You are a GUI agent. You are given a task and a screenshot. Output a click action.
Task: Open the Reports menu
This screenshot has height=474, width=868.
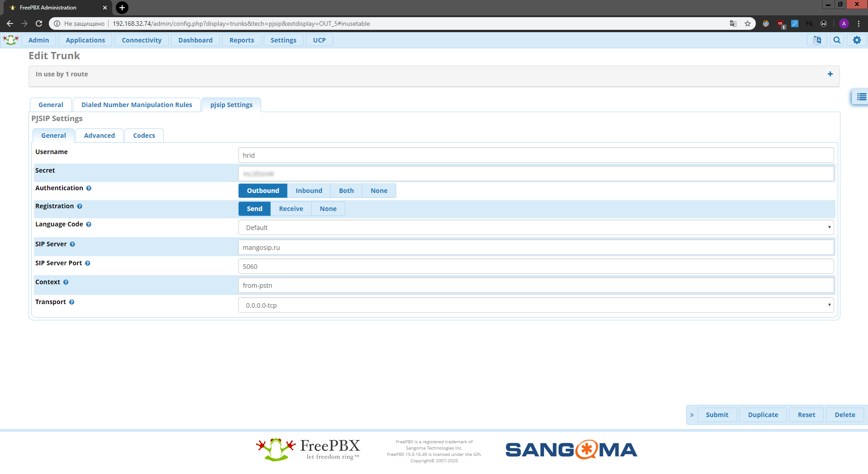pyautogui.click(x=242, y=40)
